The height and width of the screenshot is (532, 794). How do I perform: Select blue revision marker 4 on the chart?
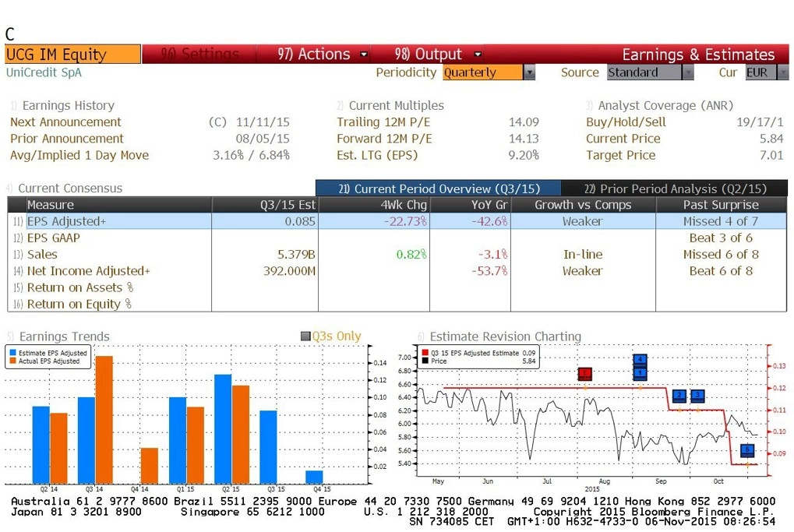(x=640, y=360)
